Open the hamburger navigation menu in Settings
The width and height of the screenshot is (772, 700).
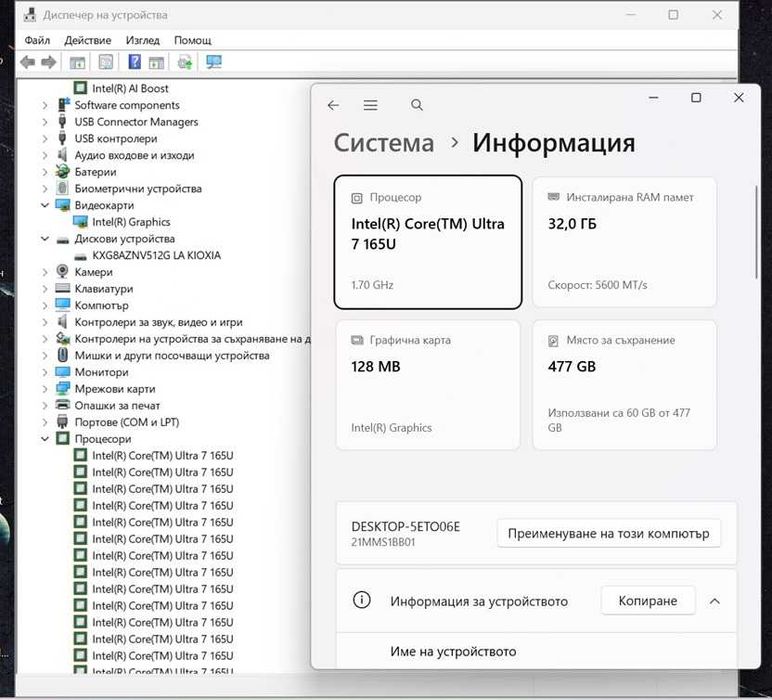tap(370, 105)
